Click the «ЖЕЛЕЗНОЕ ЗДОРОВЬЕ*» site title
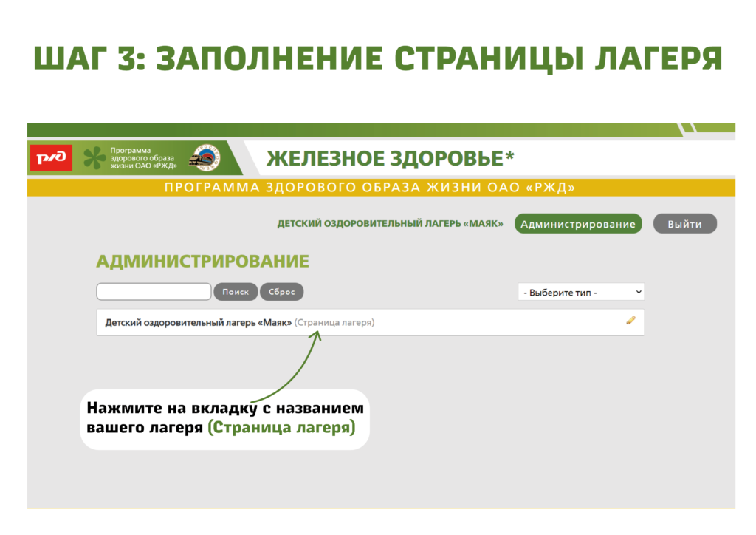Screen dimensions: 756x535 [391, 159]
